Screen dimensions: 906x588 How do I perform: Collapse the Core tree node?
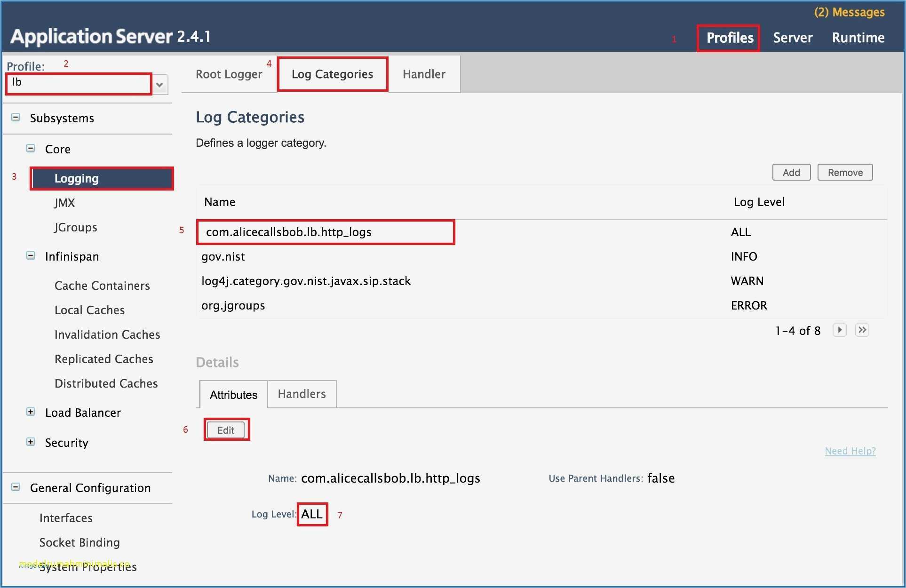point(31,149)
